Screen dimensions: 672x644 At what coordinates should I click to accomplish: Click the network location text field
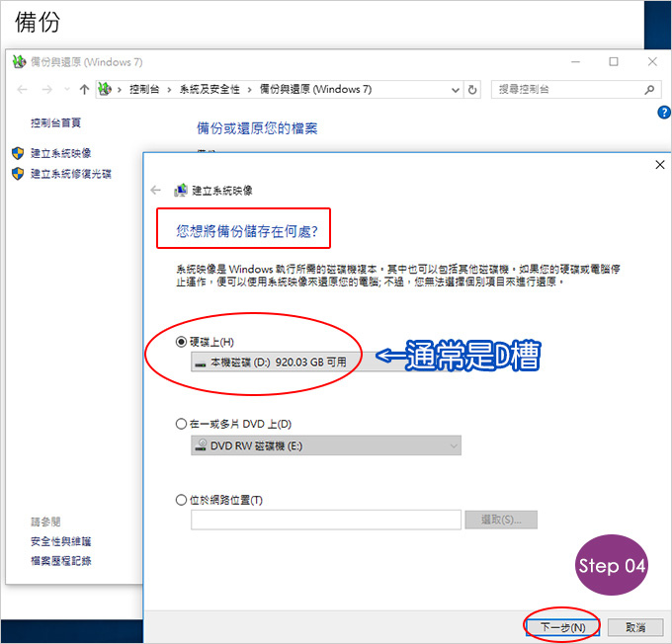(x=326, y=520)
